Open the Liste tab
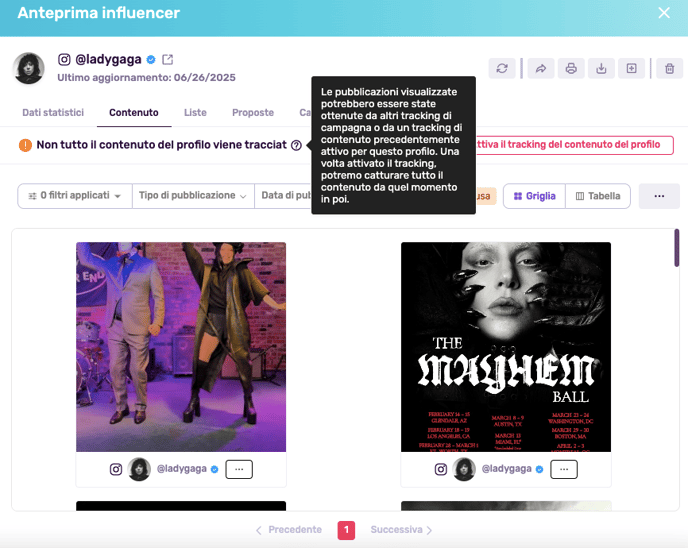Image resolution: width=688 pixels, height=548 pixels. pos(195,113)
